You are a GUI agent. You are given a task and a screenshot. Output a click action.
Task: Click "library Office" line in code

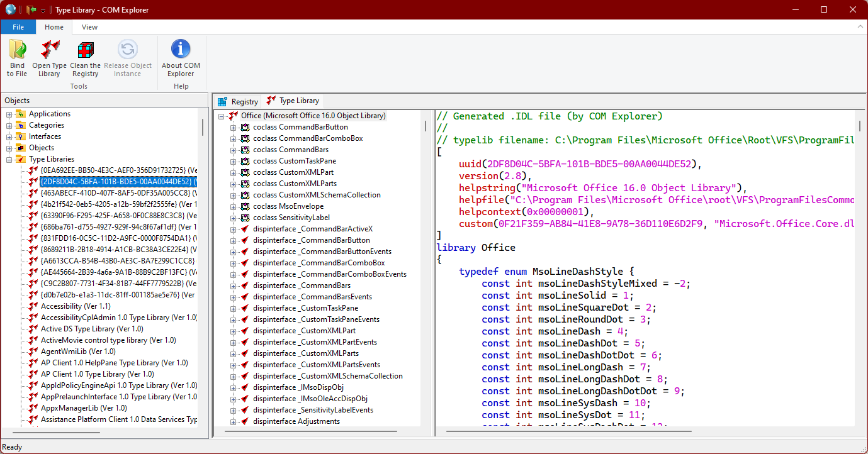476,248
